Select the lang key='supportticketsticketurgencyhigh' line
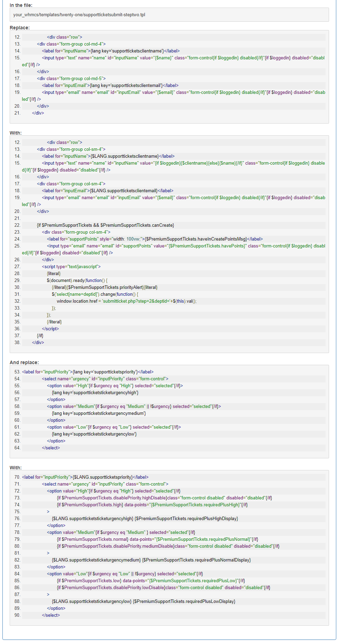Image resolution: width=338 pixels, height=644 pixels. point(95,392)
